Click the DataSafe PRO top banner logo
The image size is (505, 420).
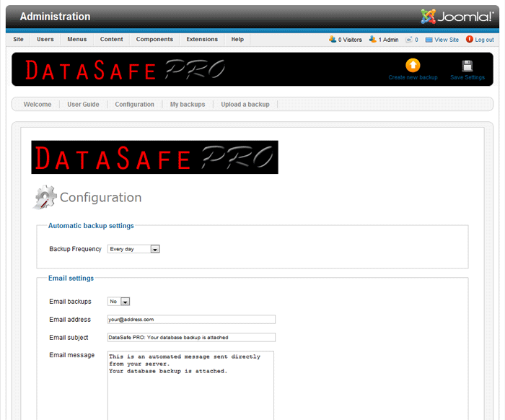tap(125, 69)
